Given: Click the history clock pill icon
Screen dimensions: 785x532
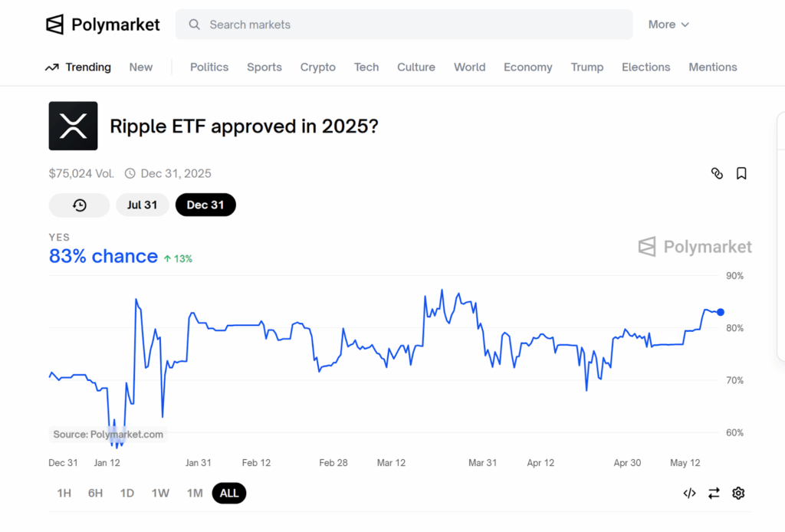Looking at the screenshot, I should [79, 205].
